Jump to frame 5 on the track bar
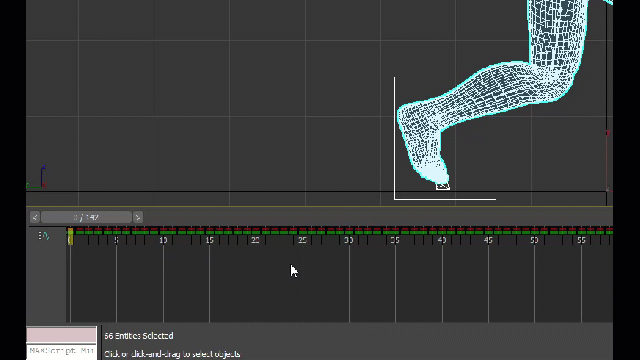Image resolution: width=640 pixels, height=360 pixels. [116, 240]
